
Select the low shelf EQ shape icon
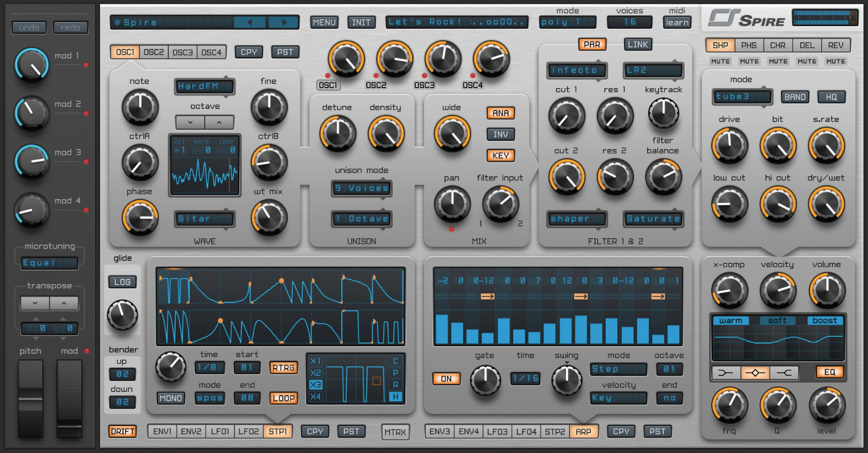tap(726, 373)
